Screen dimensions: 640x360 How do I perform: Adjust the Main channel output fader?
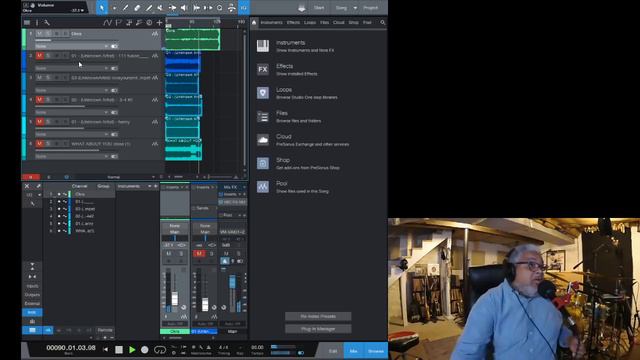pos(232,282)
